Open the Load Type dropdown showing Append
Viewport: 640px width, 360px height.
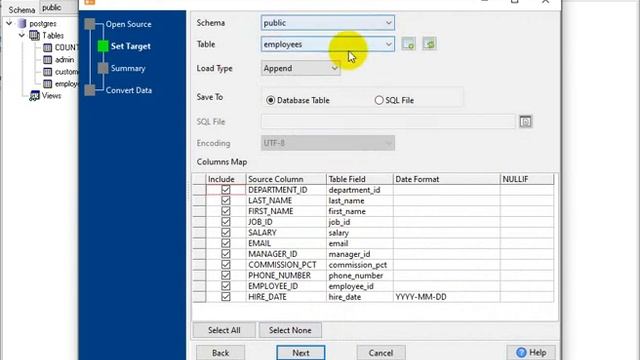tap(300, 68)
